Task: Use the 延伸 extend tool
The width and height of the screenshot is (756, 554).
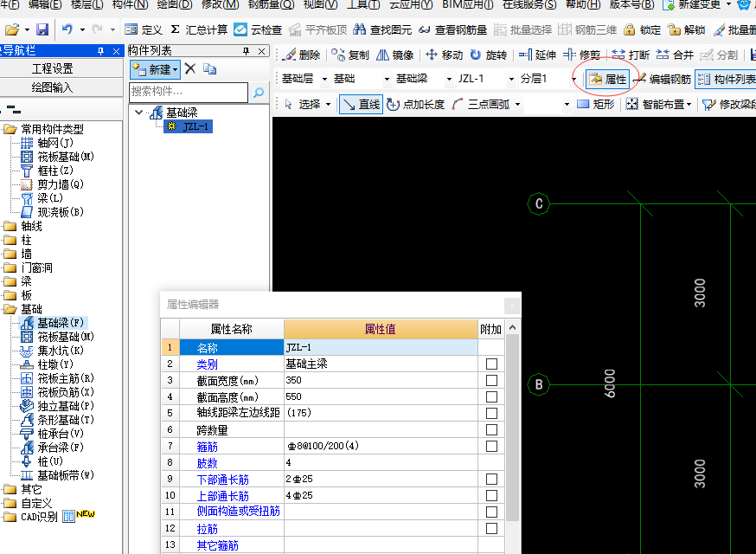Action: point(537,55)
